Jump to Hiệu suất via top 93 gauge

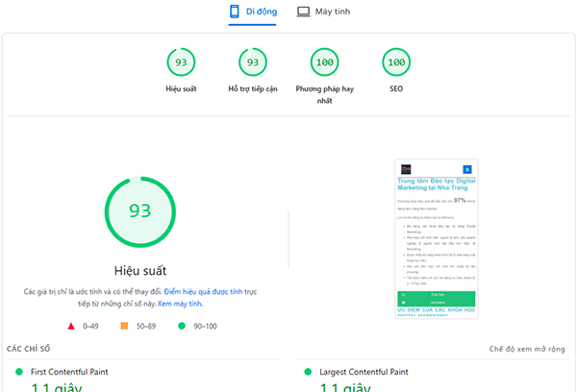180,62
